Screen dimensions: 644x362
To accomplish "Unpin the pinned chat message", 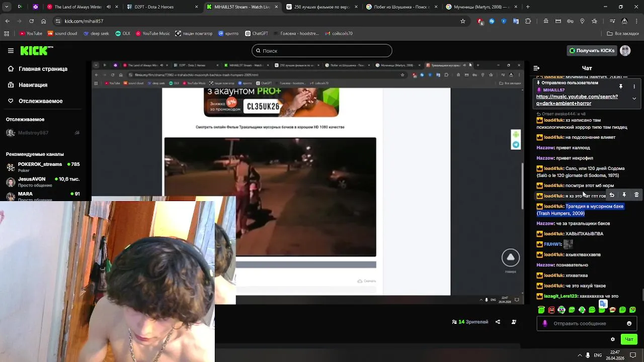I will tap(621, 86).
